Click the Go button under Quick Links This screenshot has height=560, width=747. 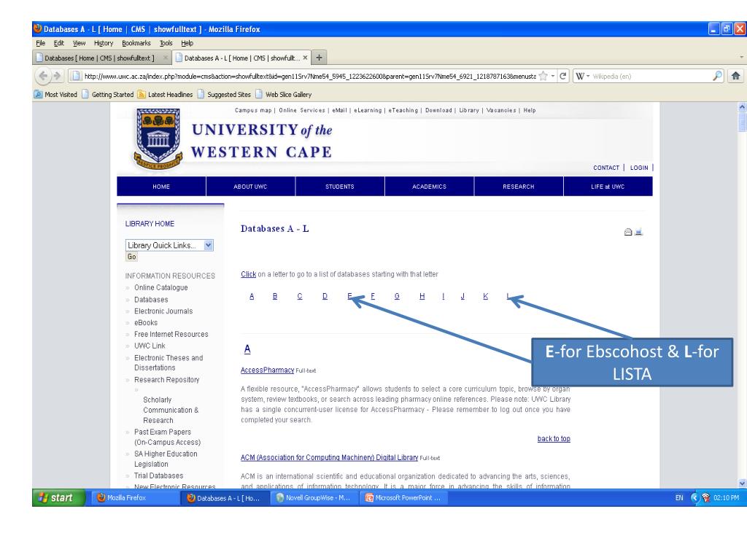pos(131,257)
